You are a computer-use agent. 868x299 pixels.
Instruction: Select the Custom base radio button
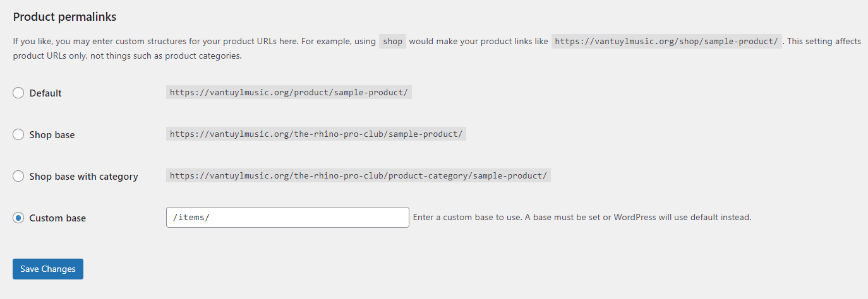coord(18,218)
